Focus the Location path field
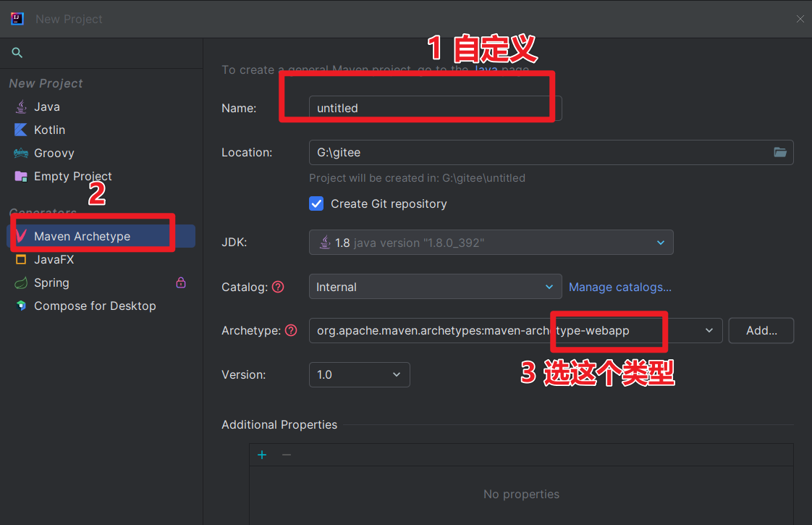Viewport: 812px width, 525px height. [551, 152]
